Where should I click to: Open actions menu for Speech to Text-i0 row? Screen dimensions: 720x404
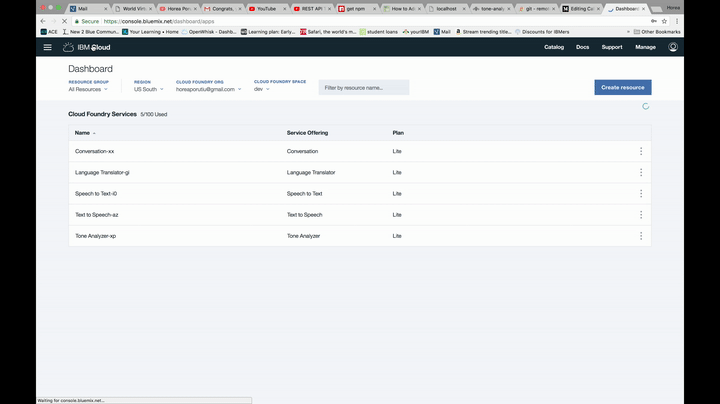click(x=641, y=193)
